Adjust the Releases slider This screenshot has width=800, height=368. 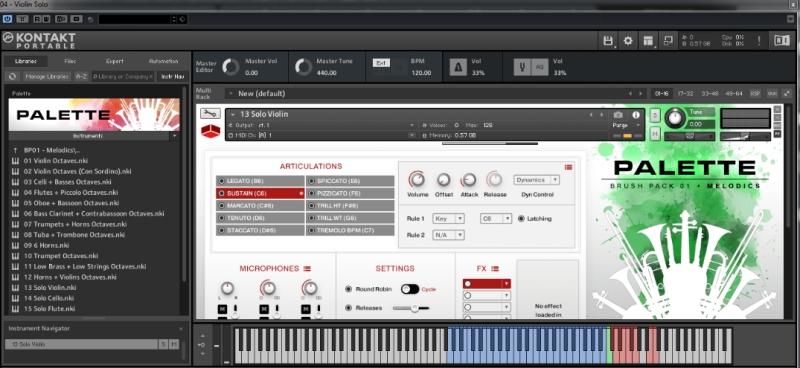coord(411,308)
